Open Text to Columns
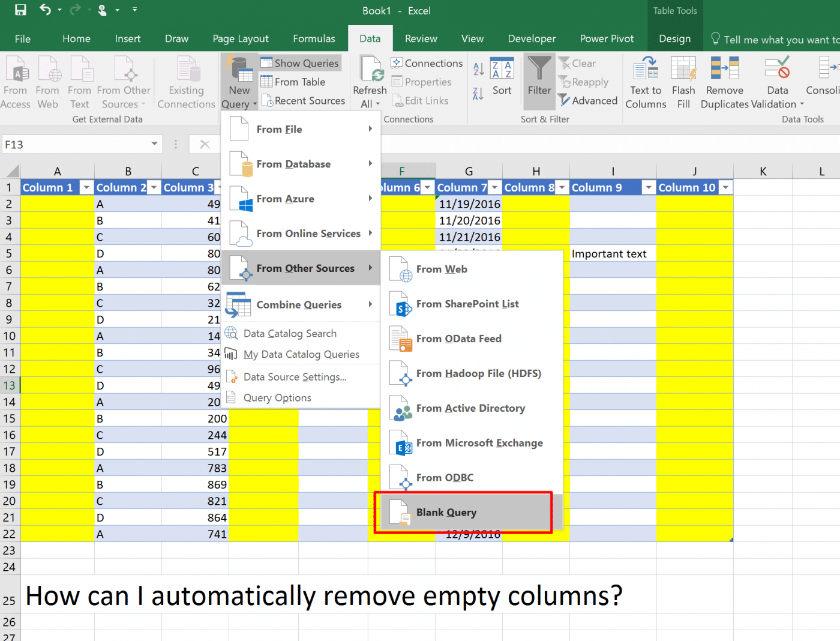 coord(646,82)
